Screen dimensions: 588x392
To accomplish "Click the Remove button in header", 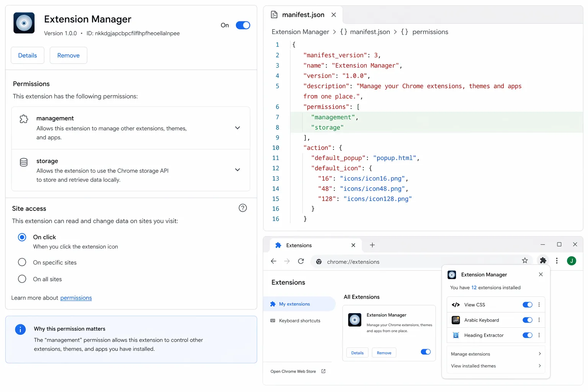I will (x=69, y=56).
